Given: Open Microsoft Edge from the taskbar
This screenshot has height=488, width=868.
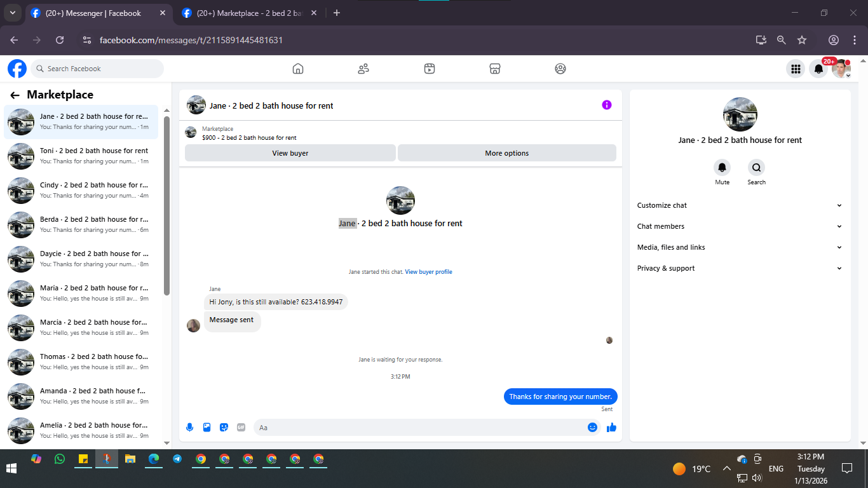Looking at the screenshot, I should click(154, 459).
